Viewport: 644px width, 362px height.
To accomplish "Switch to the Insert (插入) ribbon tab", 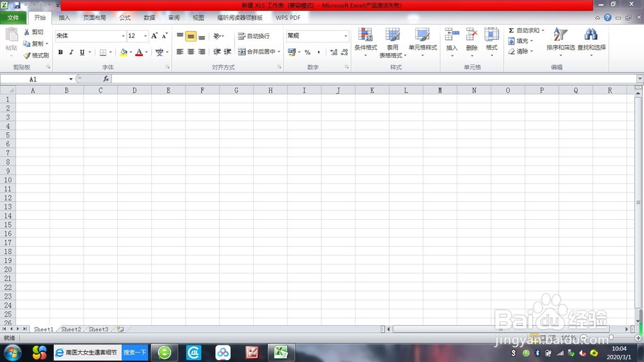I will [x=64, y=17].
